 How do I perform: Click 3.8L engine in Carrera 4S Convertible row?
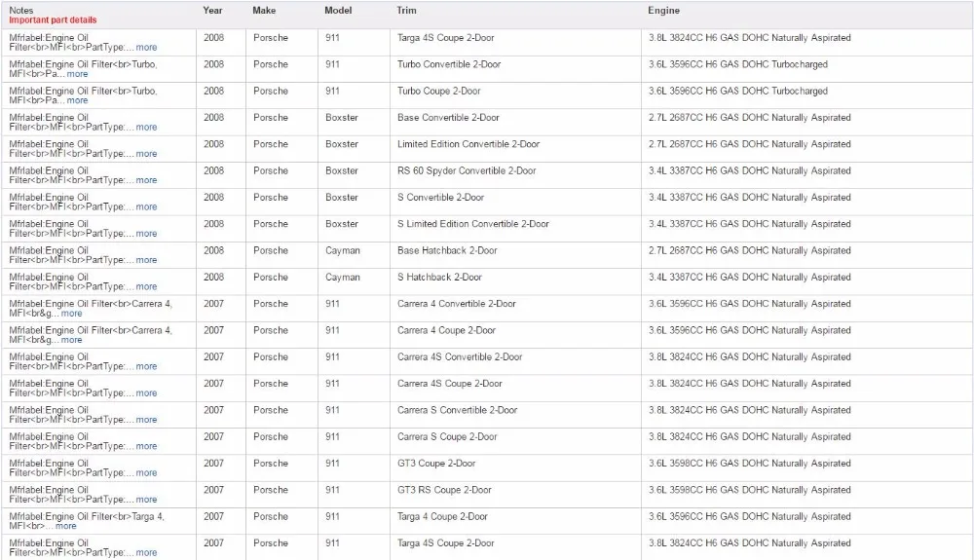click(749, 357)
